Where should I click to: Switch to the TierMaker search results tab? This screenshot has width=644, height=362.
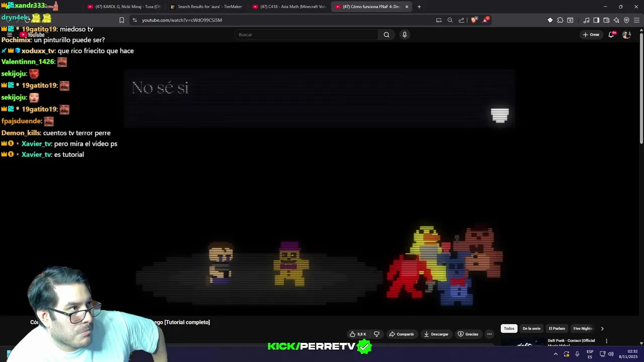click(206, 7)
